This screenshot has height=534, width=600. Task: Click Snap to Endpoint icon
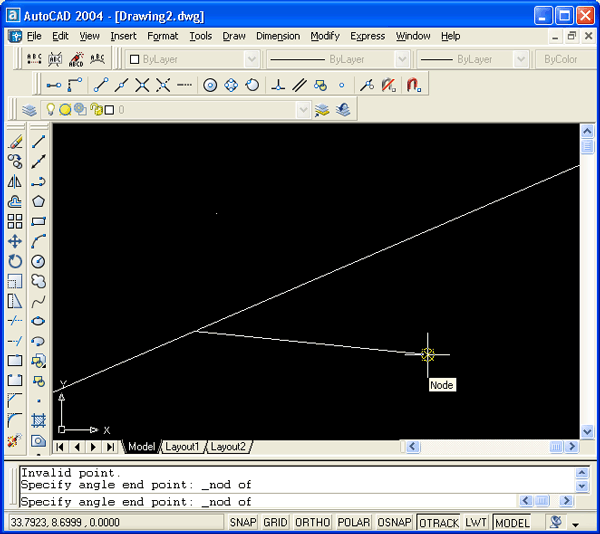click(99, 85)
